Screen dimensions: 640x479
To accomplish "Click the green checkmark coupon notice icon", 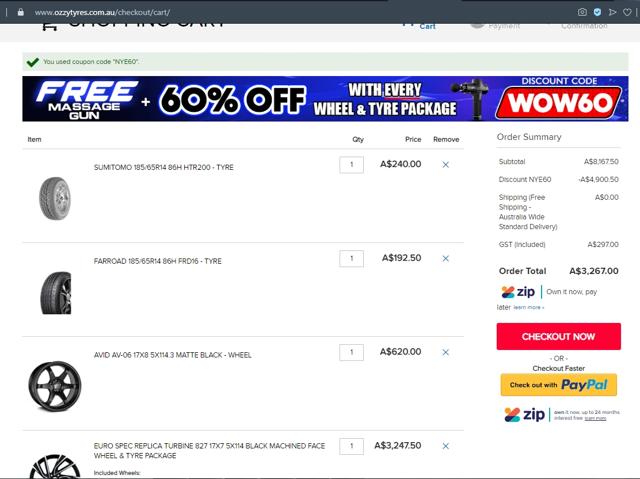I will click(33, 62).
